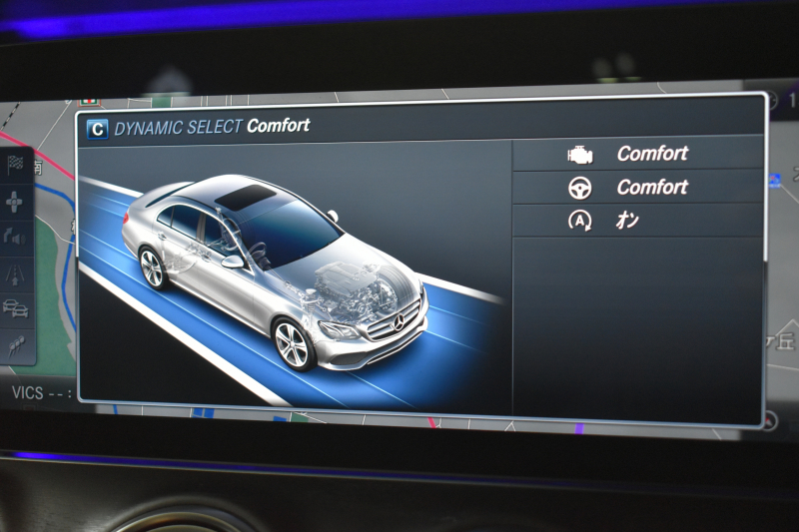The width and height of the screenshot is (799, 532).
Task: Select the steering wheel setting icon
Action: pos(579,188)
